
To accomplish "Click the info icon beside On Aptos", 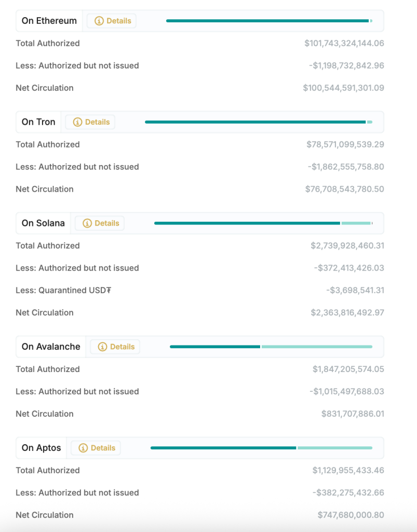I will point(83,448).
